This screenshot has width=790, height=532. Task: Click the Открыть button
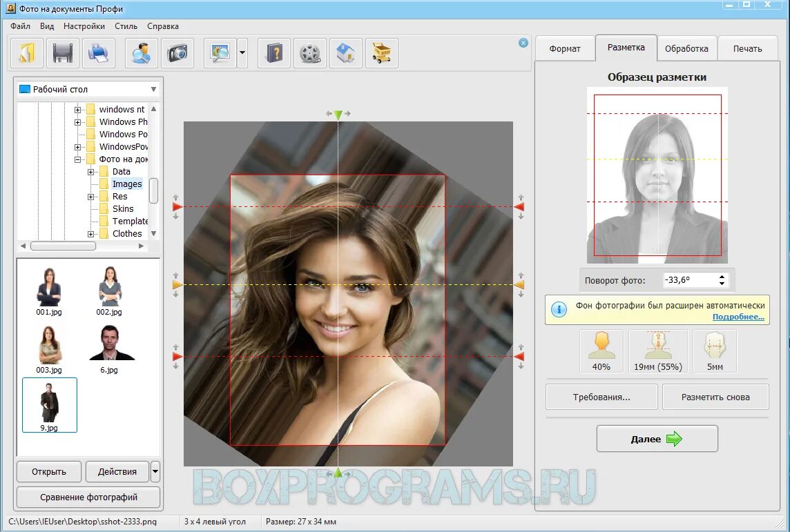click(x=49, y=471)
